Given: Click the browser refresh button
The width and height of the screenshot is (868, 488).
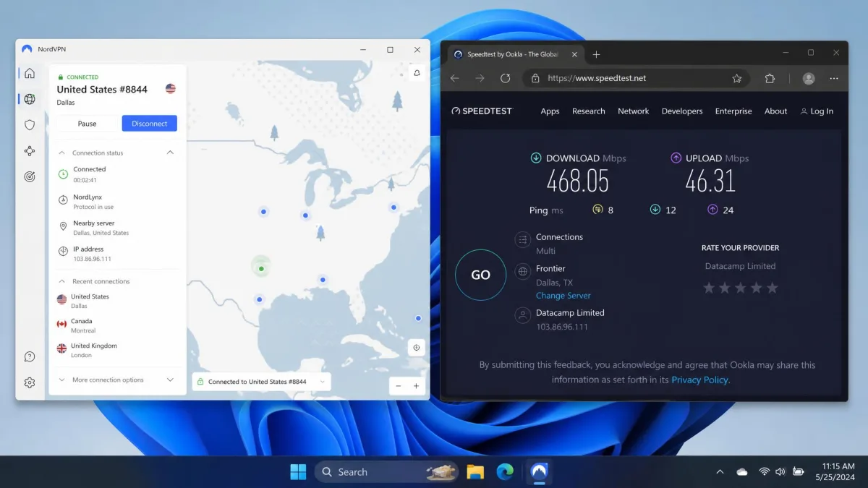Looking at the screenshot, I should pos(506,78).
